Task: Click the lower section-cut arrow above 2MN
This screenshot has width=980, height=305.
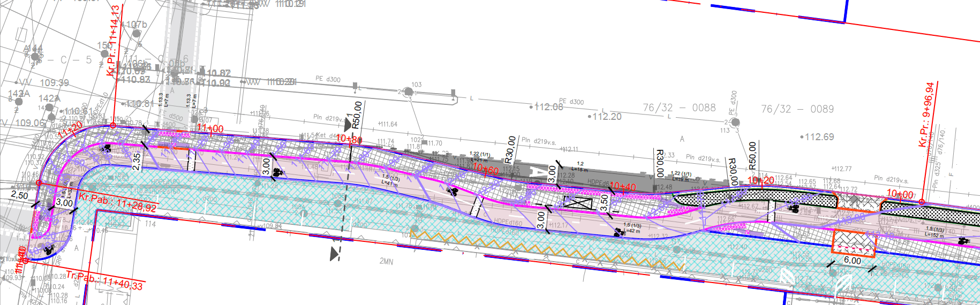Action: click(x=335, y=253)
